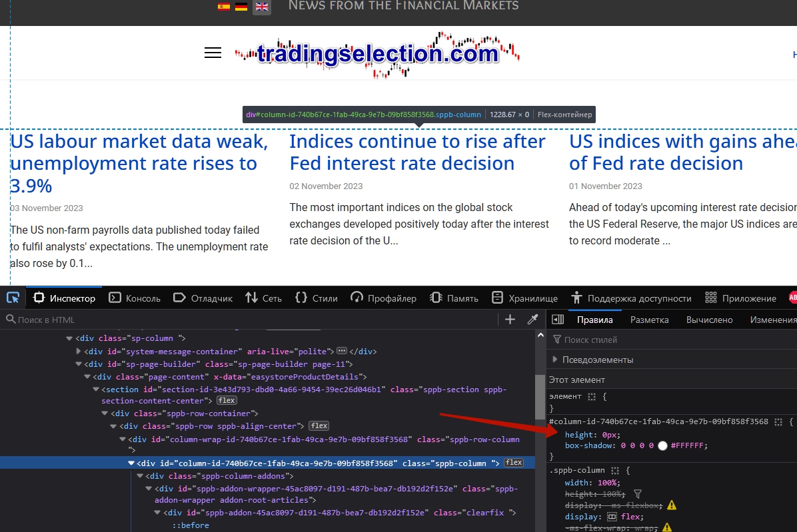Viewport: 797px width, 532px height.
Task: Expand the Псевдоэлементы section
Action: [555, 360]
